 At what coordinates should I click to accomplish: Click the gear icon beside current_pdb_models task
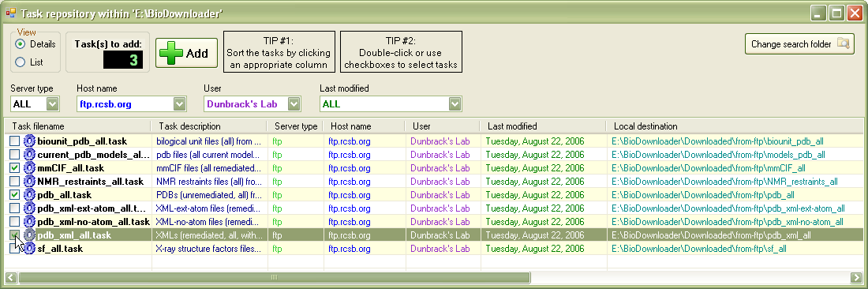(29, 155)
